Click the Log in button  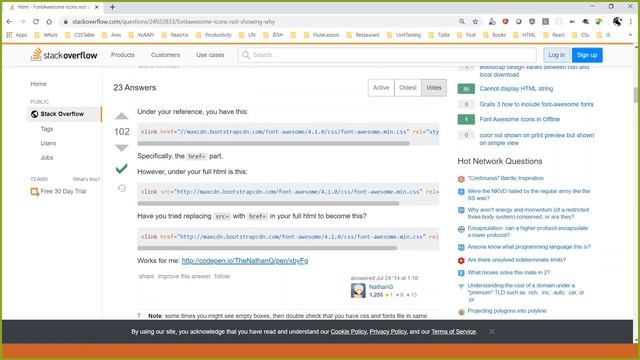point(556,55)
